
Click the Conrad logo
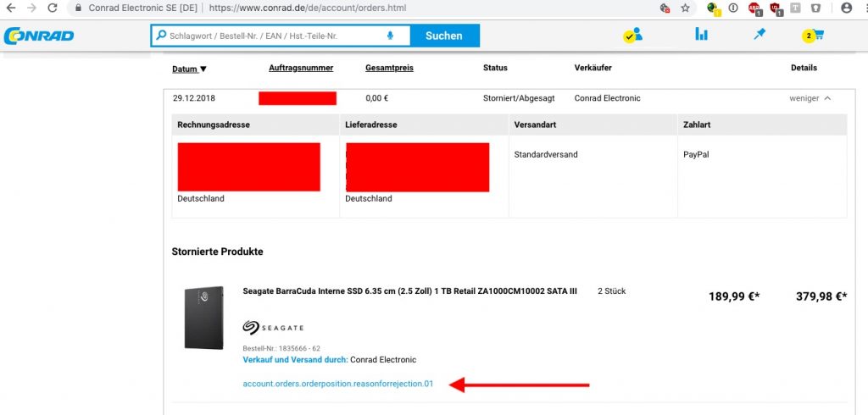(39, 36)
